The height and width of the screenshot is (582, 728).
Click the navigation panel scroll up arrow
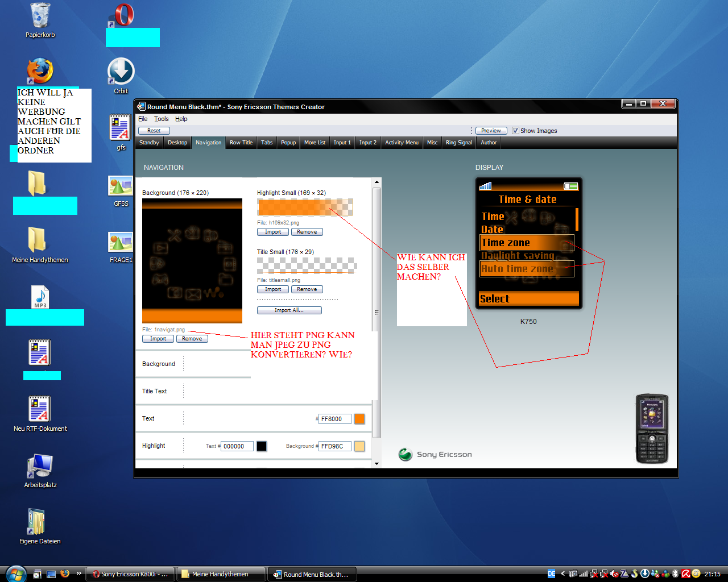[x=377, y=182]
